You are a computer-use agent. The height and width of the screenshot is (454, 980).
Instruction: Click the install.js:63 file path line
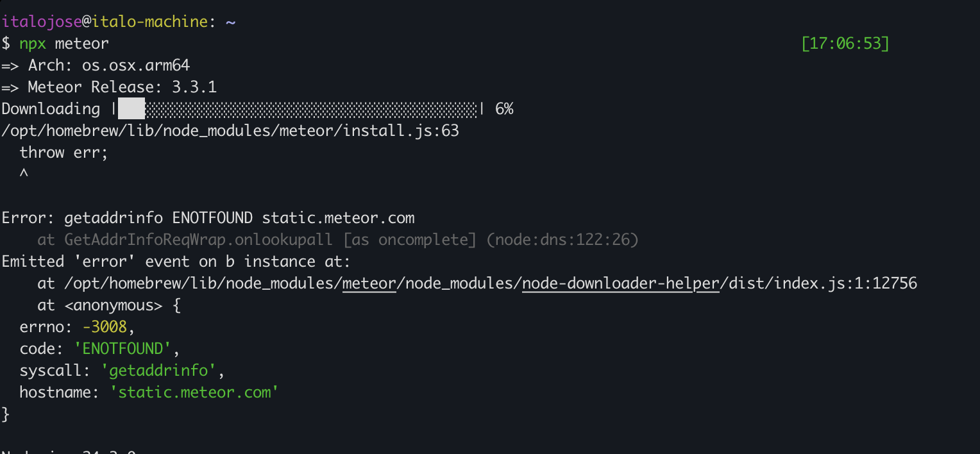pyautogui.click(x=230, y=131)
